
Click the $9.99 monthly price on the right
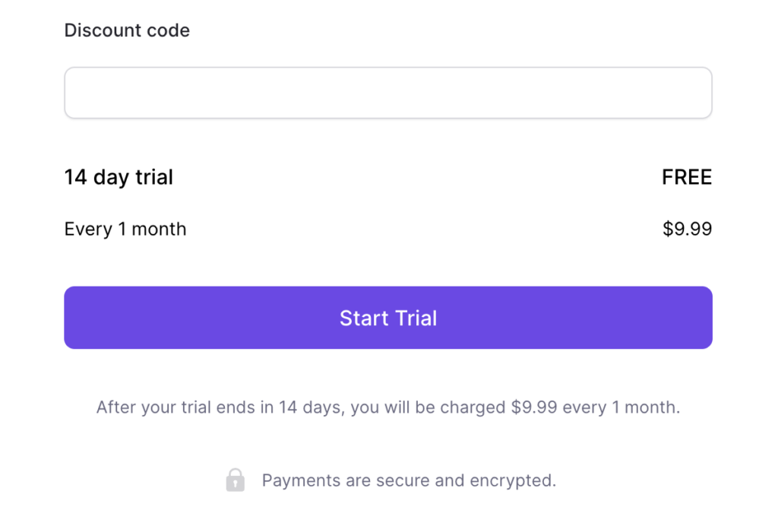coord(687,229)
